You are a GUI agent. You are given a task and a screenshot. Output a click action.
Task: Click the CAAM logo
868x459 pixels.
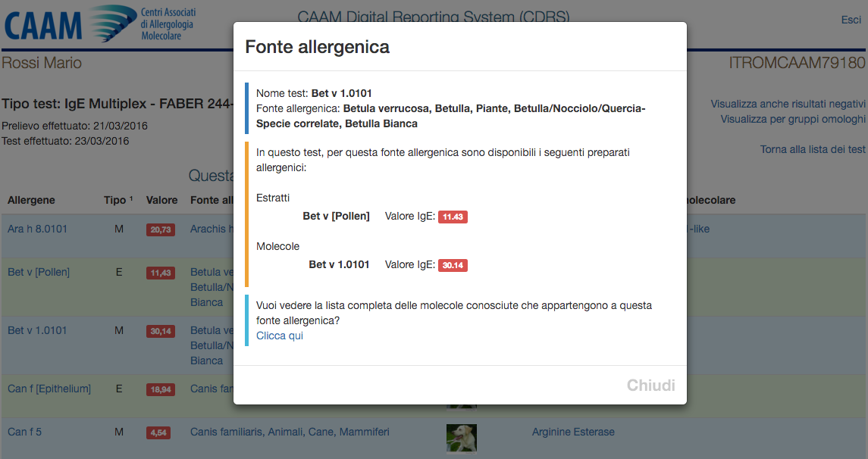[x=100, y=23]
